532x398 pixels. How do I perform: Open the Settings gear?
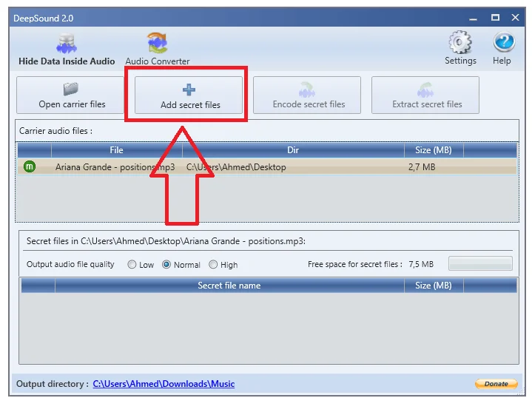460,48
